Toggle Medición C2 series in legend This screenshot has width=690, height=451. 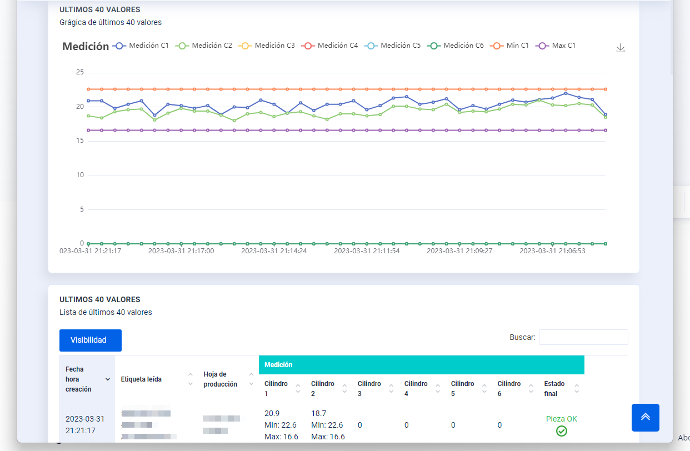click(204, 45)
